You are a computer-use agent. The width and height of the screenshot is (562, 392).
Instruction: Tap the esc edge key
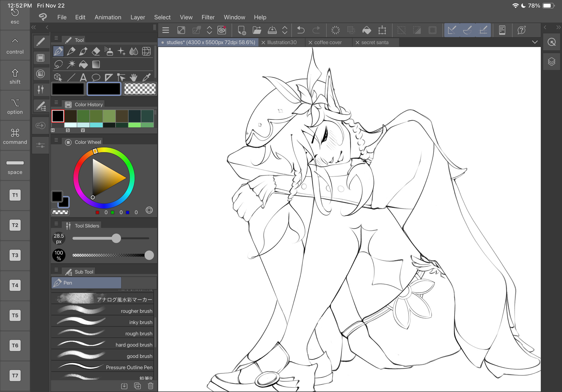15,16
